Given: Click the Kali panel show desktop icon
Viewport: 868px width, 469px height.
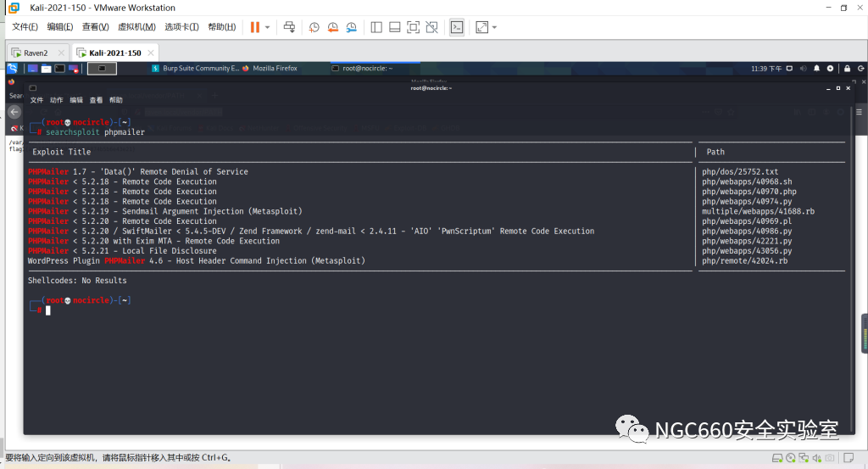Looking at the screenshot, I should tap(33, 68).
